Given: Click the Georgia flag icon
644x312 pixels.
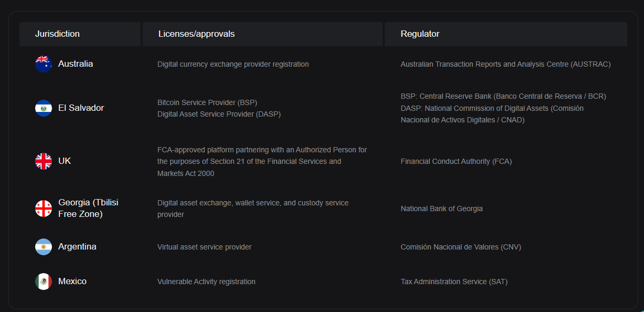Looking at the screenshot, I should 44,209.
